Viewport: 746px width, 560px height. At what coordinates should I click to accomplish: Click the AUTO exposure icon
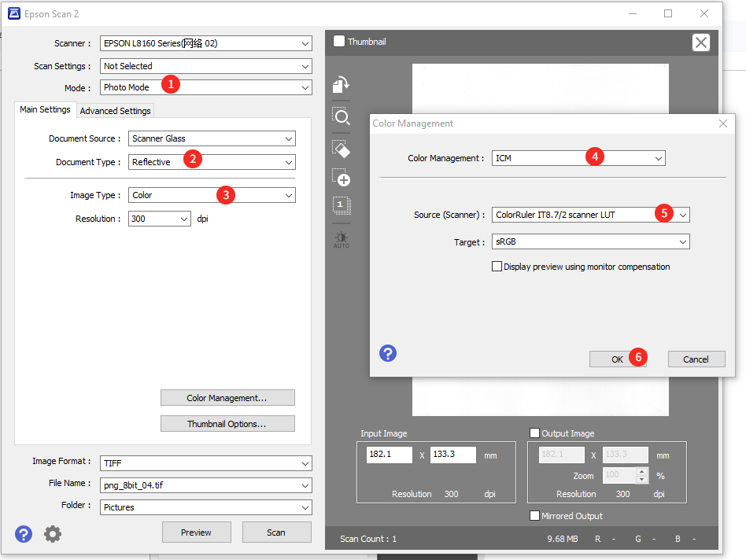[341, 240]
